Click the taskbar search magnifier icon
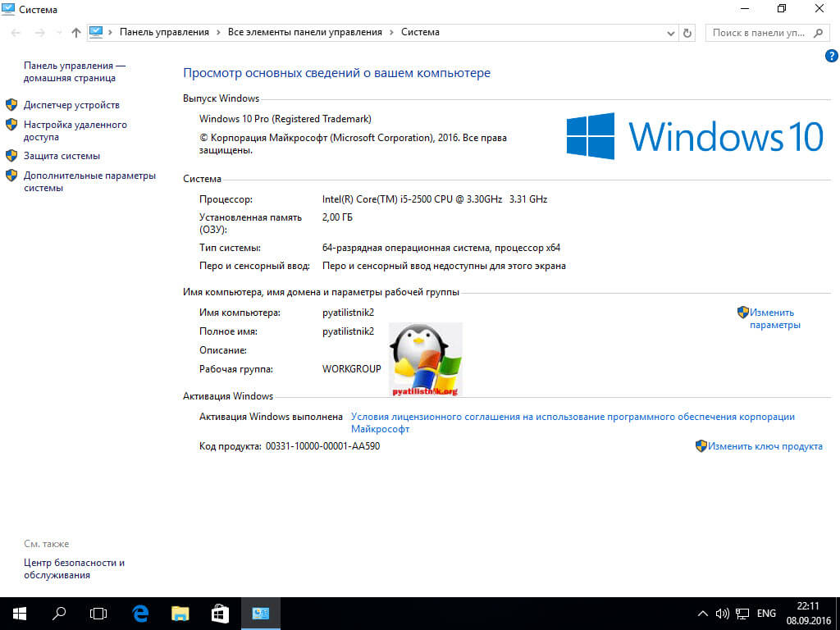The image size is (840, 630). click(x=59, y=613)
